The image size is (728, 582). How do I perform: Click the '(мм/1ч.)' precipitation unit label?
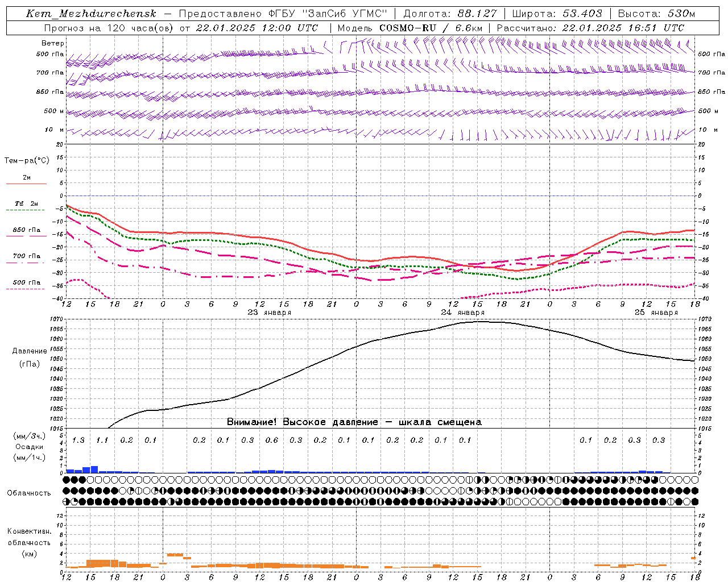pyautogui.click(x=29, y=458)
